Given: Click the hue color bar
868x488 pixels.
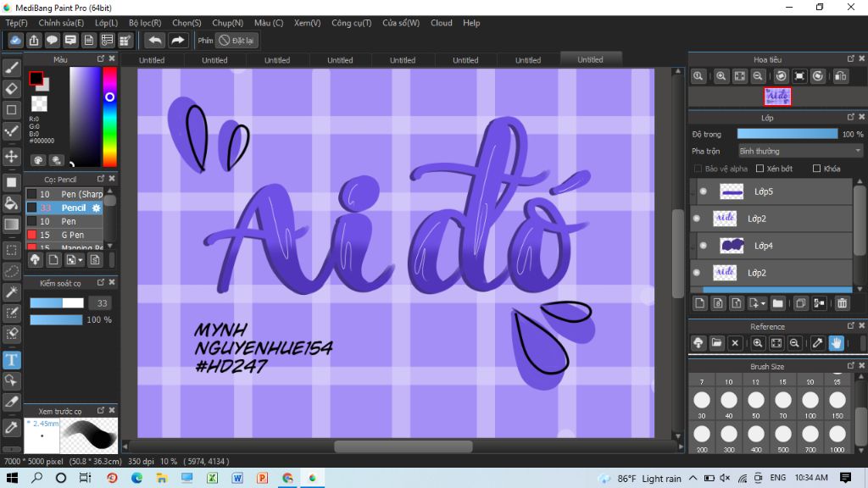Looking at the screenshot, I should (x=109, y=117).
